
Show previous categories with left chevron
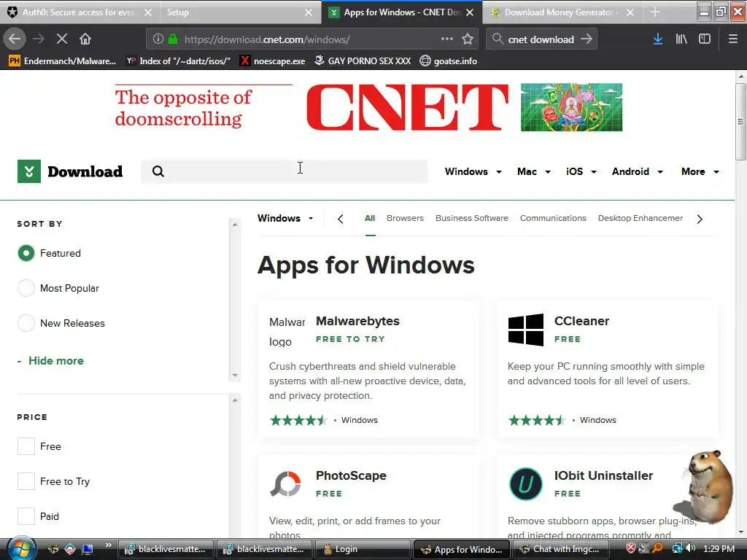click(340, 219)
